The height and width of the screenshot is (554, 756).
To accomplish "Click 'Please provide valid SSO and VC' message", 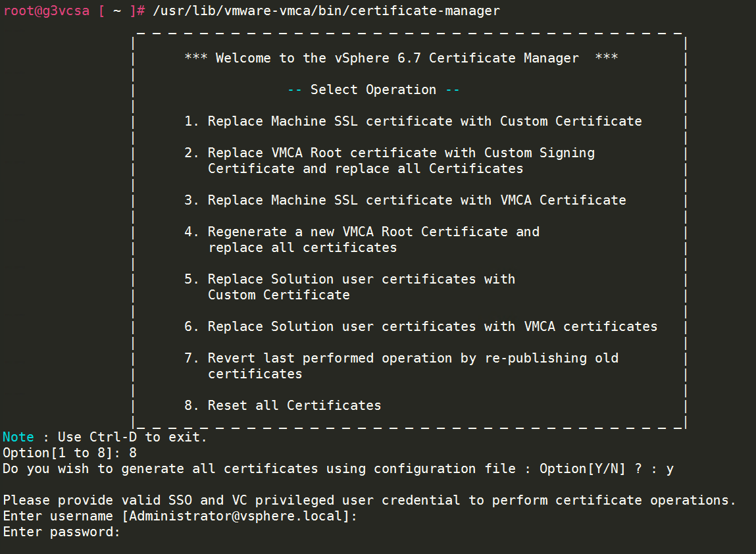I will coord(369,501).
